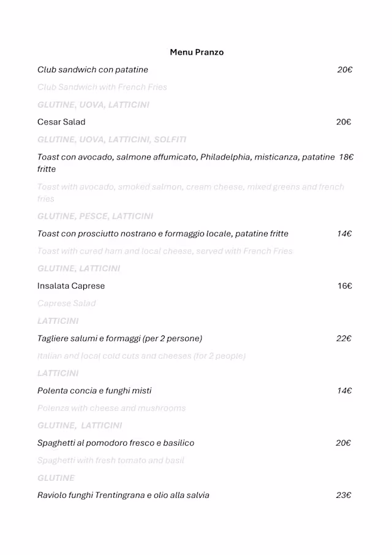Select Spaghetti al pomodoro fresco e basilico
This screenshot has width=392, height=555.
pos(116,443)
